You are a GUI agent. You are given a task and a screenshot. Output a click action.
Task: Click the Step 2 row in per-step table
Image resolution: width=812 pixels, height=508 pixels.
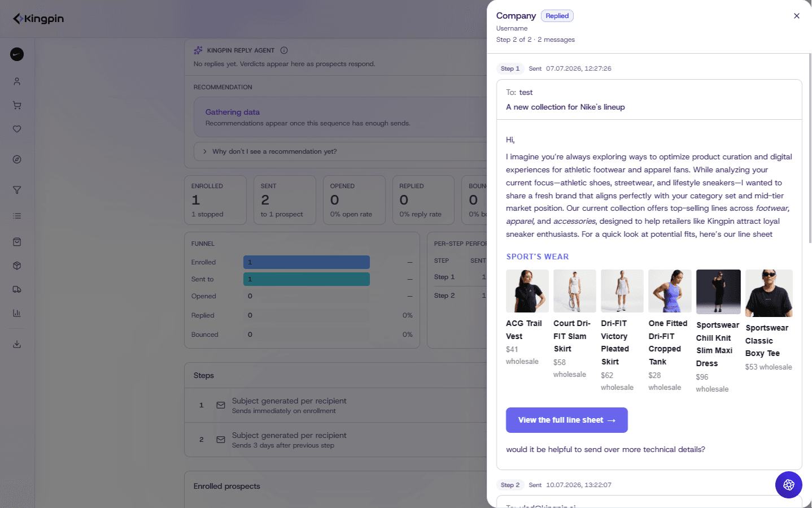pyautogui.click(x=460, y=296)
